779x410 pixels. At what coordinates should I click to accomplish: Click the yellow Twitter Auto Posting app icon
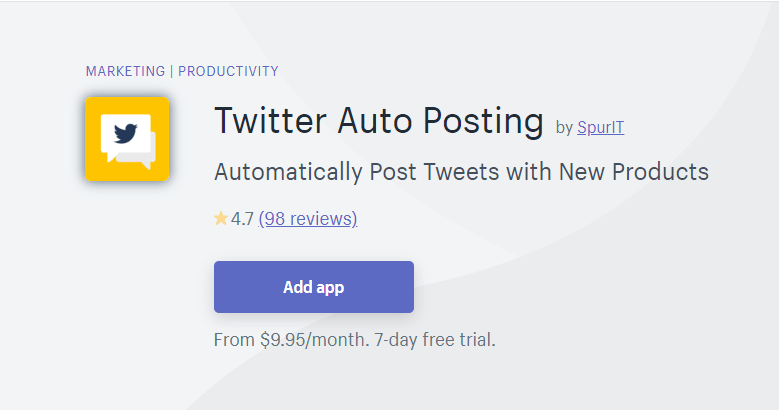127,139
